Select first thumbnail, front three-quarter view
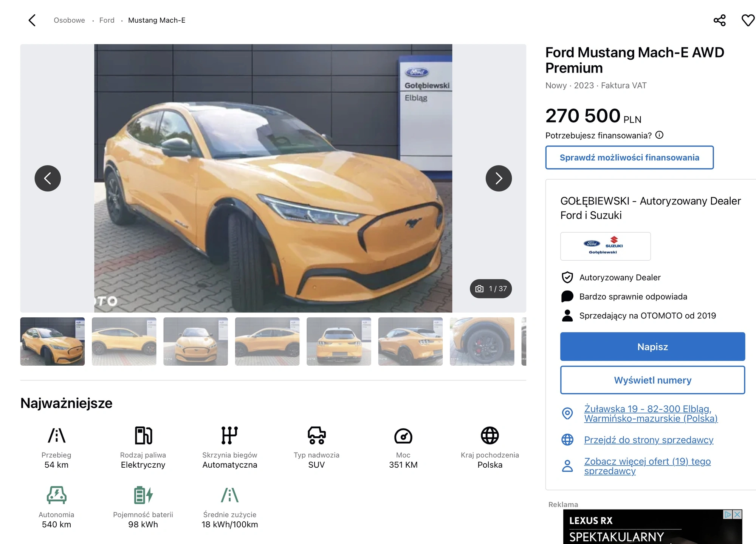Image resolution: width=756 pixels, height=544 pixels. (x=53, y=342)
